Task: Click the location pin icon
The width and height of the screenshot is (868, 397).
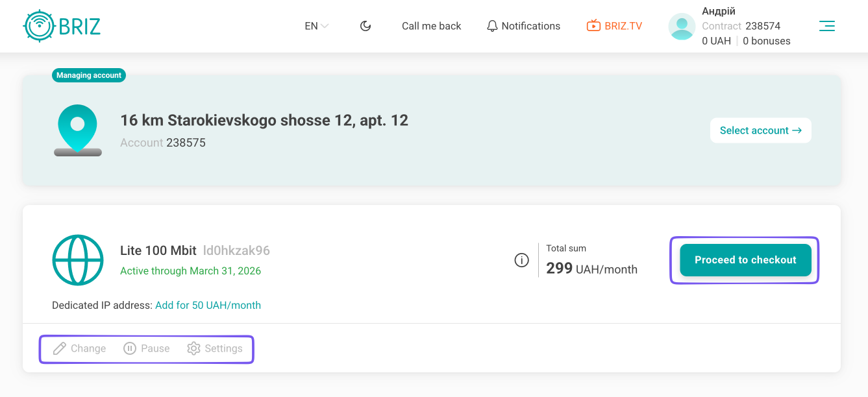Action: click(x=77, y=130)
